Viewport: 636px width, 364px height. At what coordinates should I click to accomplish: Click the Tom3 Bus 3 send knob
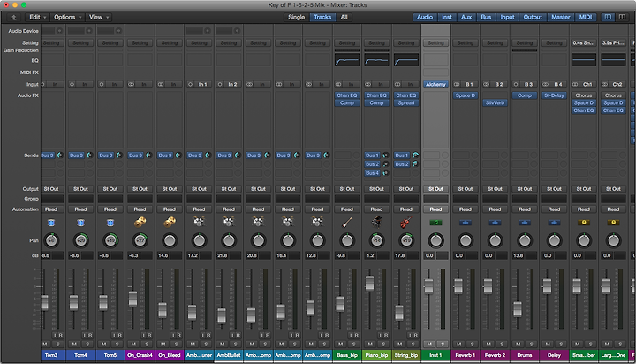pyautogui.click(x=60, y=155)
